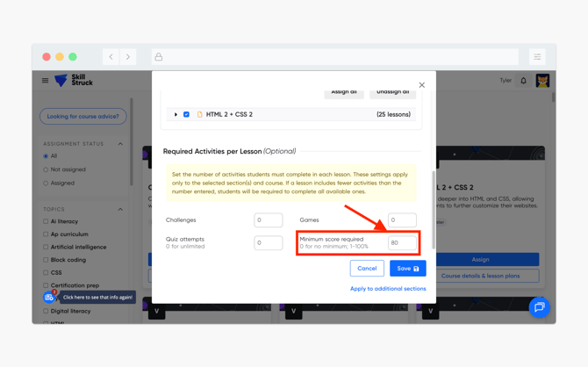Viewport: 588px width, 367px height.
Task: Close the assignment dialog with the X
Action: pyautogui.click(x=421, y=85)
